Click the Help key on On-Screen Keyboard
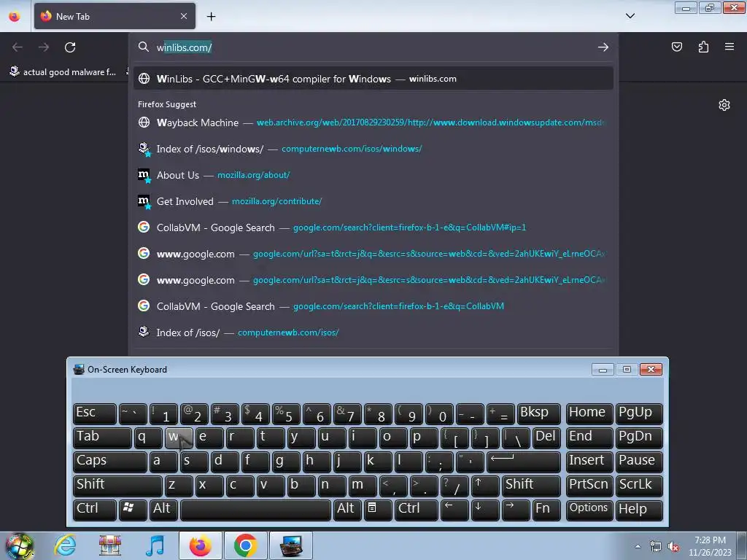Image resolution: width=747 pixels, height=560 pixels. pyautogui.click(x=639, y=509)
